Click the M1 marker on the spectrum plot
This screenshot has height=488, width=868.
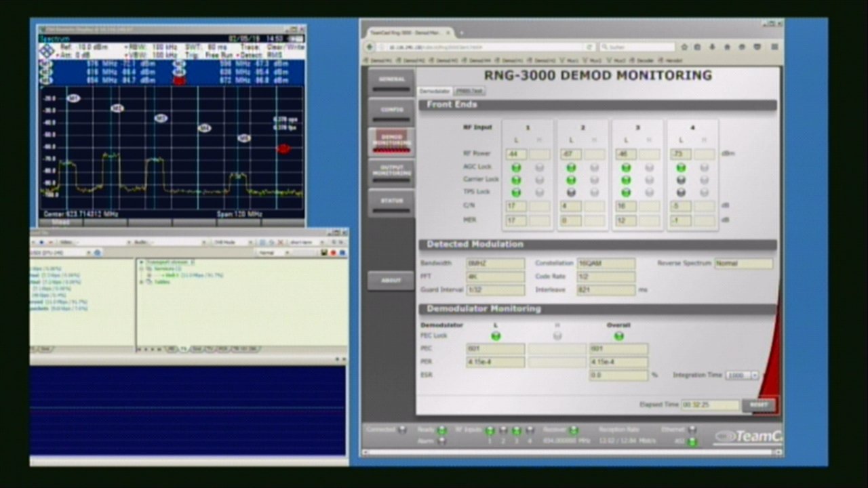click(73, 98)
